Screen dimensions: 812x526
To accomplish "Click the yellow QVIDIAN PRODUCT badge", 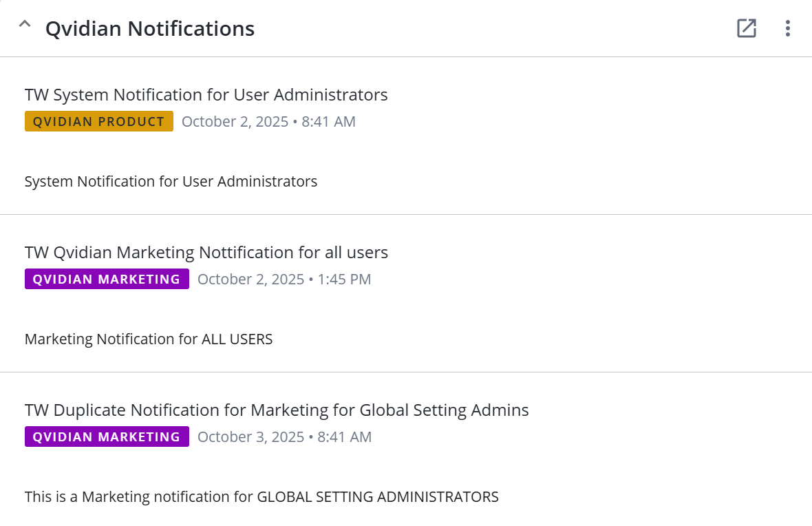I will coord(99,122).
